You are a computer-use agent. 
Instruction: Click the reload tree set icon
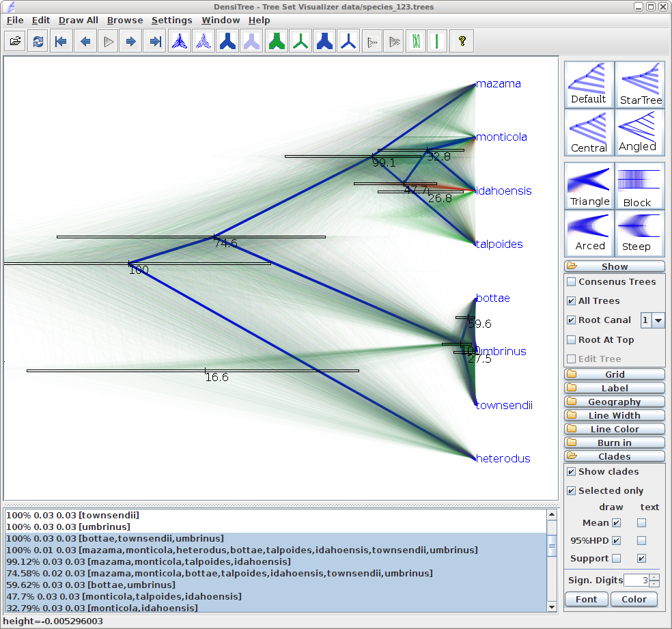click(x=38, y=42)
